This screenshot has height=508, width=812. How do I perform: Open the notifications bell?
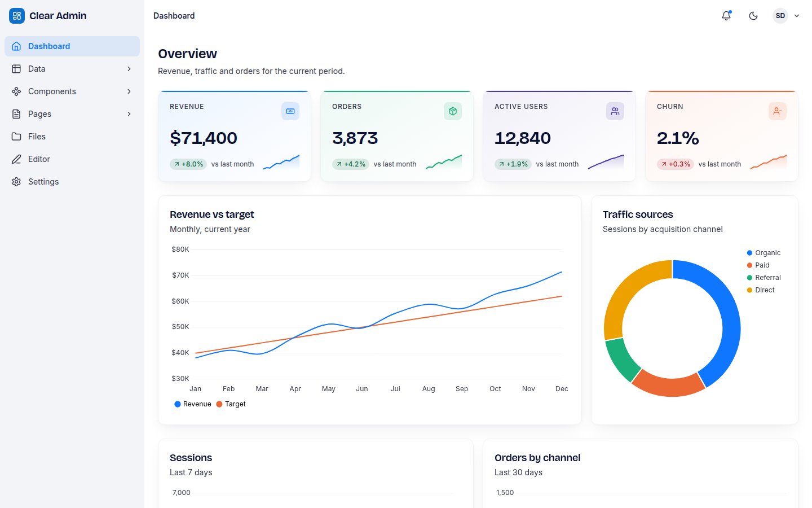click(x=726, y=16)
